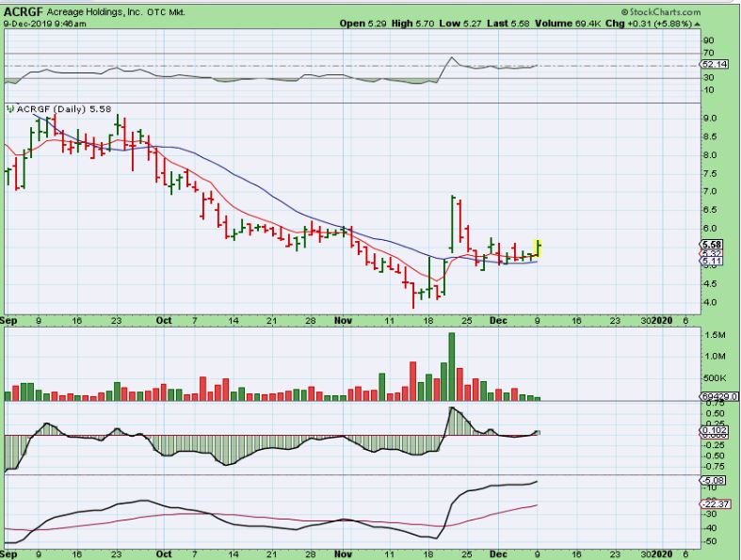Screen dimensions: 741x560
Task: Click the Open 5.29 value
Action: tap(362, 24)
